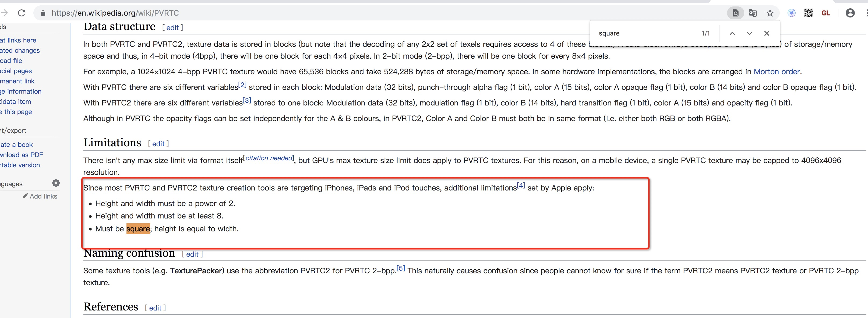Image resolution: width=868 pixels, height=318 pixels.
Task: Click the address bar URL
Action: (x=115, y=13)
